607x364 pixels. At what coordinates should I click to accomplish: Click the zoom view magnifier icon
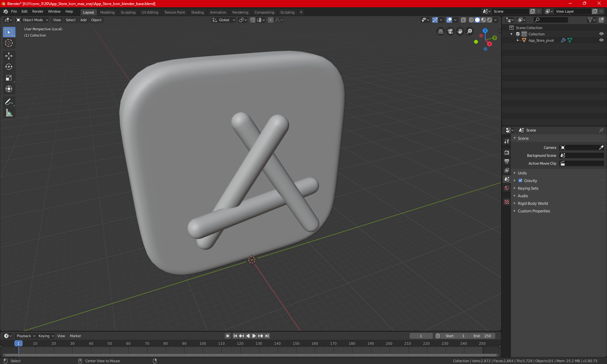tap(470, 31)
